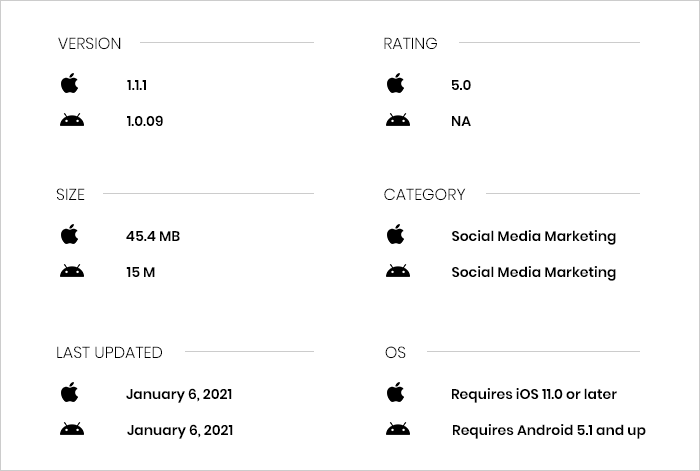This screenshot has height=471, width=700.
Task: Click the Android icon beside NA rating
Action: (397, 121)
